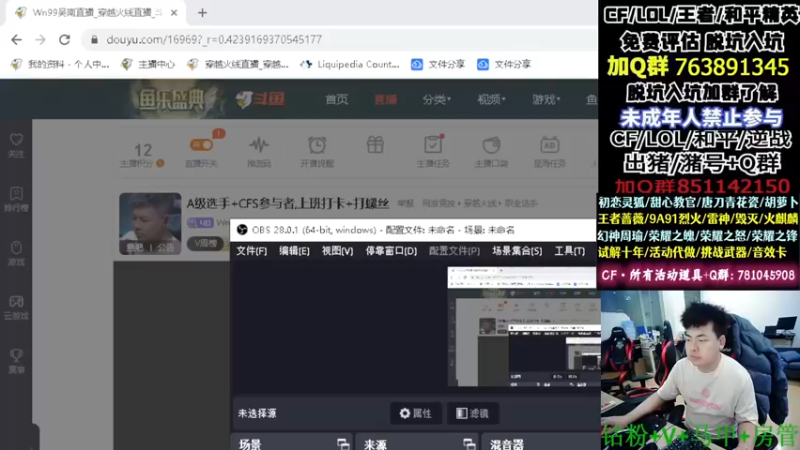The width and height of the screenshot is (800, 450).
Task: Close the Wn99 browser tab
Action: (x=174, y=13)
